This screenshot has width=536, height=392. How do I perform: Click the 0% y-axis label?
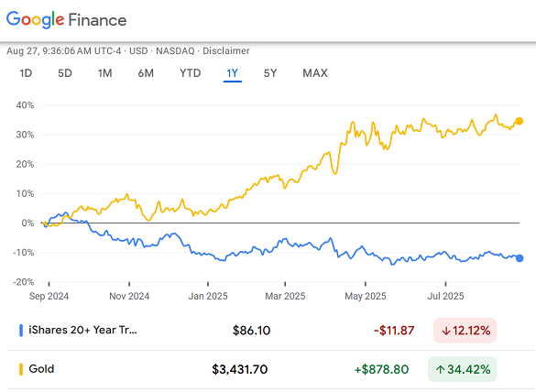27,223
